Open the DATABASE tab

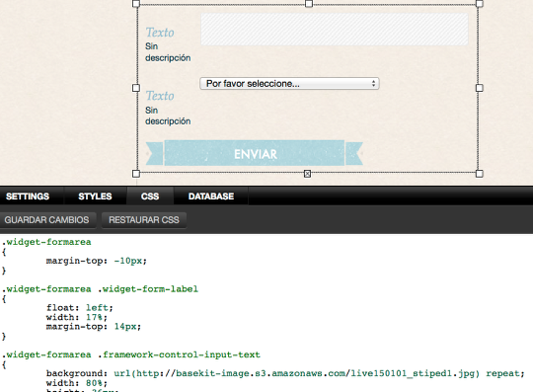(211, 196)
